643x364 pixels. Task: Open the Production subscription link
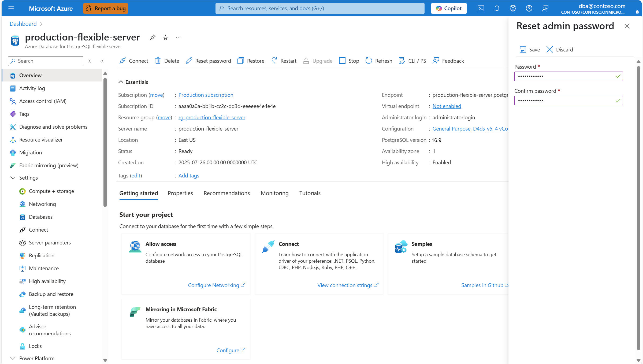tap(206, 95)
